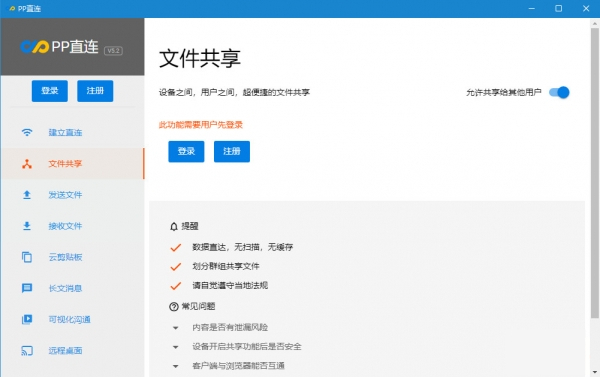This screenshot has height=377, width=600.
Task: Click the 此功能需要用户先登录 notice text
Action: 201,125
